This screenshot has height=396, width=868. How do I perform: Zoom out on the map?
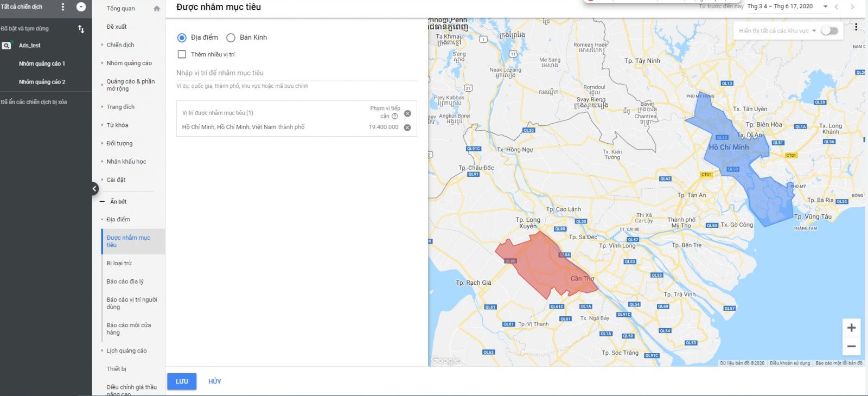[851, 346]
